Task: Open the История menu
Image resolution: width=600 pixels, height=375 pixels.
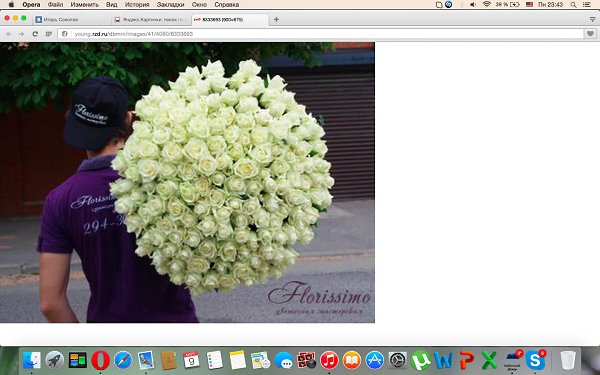Action: (137, 5)
